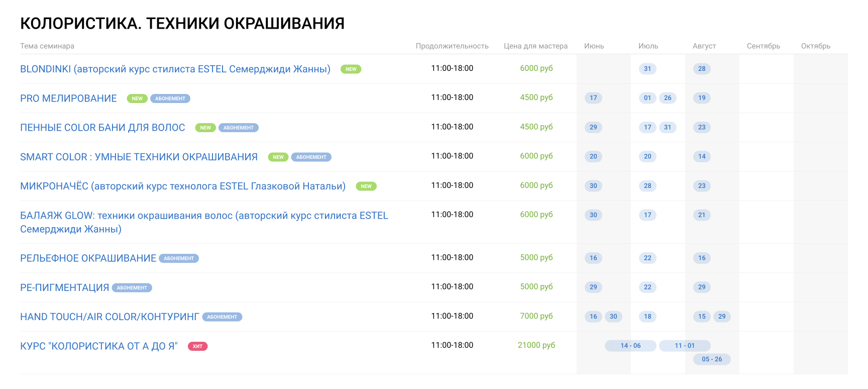Select July 18 date for HAND TOUCH
Screen dimensions: 868x389
click(647, 316)
